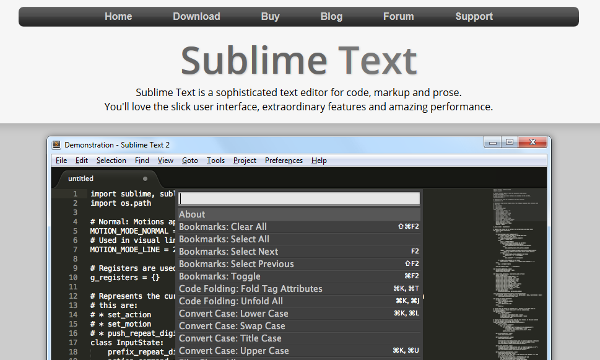
Task: Choose Bookmarks: Select Previous command
Action: pos(299,264)
